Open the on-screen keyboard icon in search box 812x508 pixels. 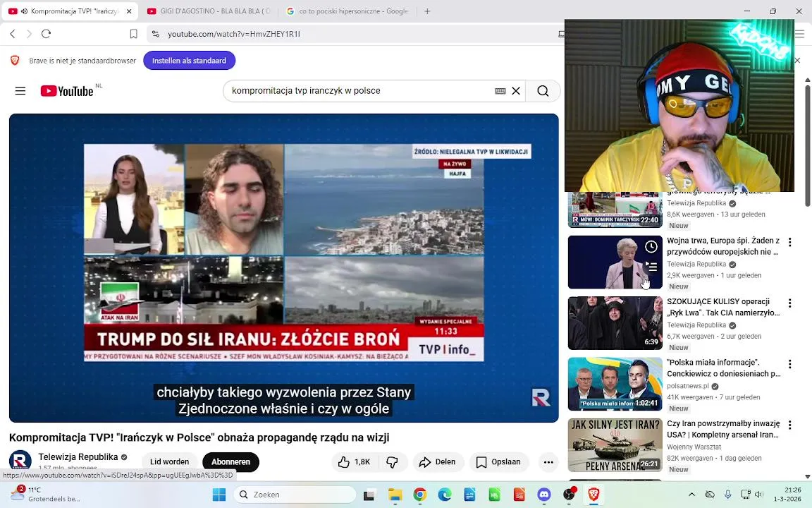coord(500,91)
